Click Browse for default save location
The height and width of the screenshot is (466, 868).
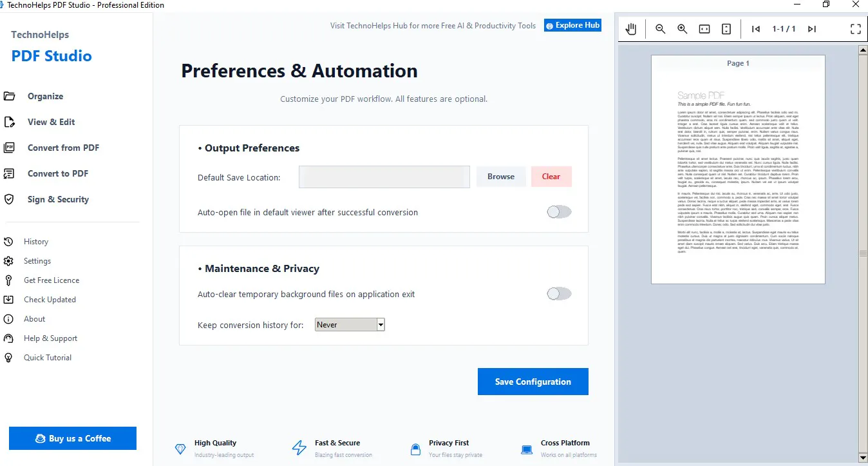coord(501,177)
